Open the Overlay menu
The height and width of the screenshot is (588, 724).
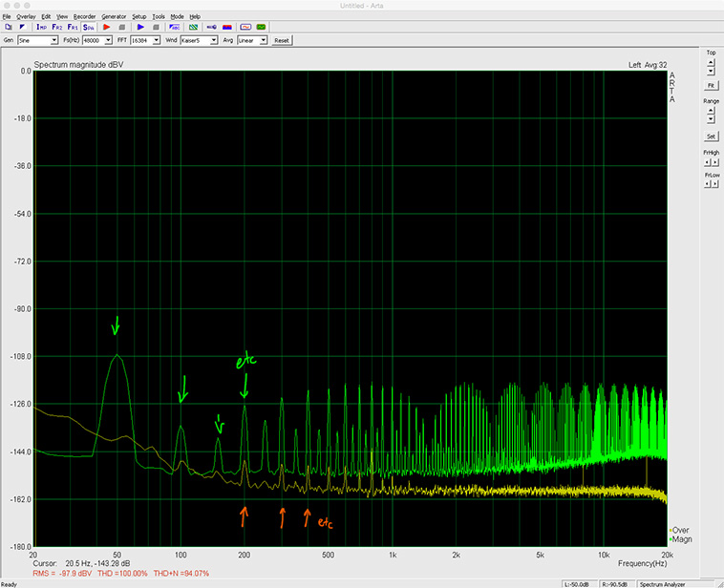click(26, 16)
